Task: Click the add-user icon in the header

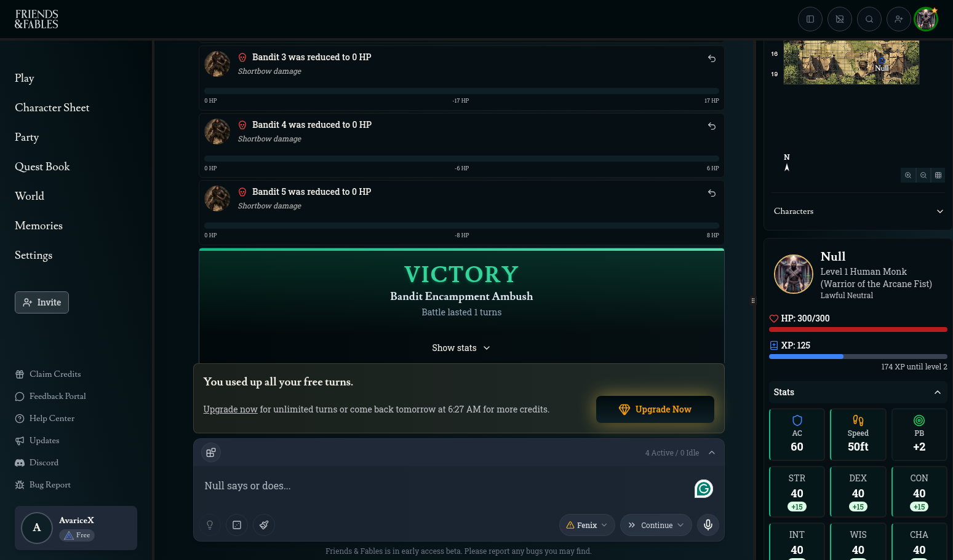Action: 899,19
